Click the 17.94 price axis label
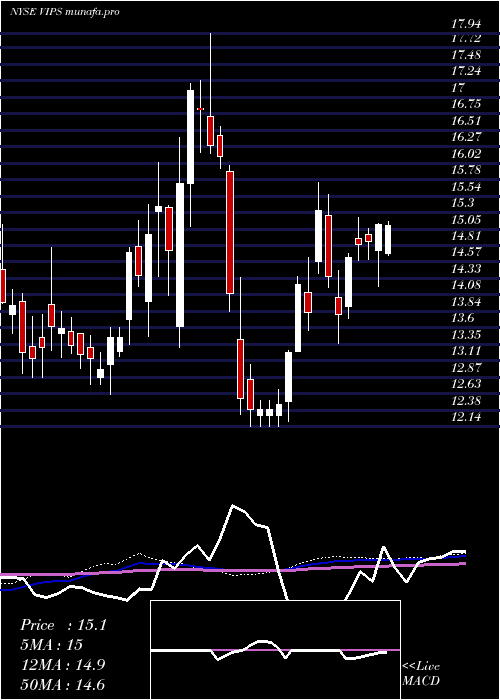This screenshot has width=500, height=700. (x=466, y=24)
